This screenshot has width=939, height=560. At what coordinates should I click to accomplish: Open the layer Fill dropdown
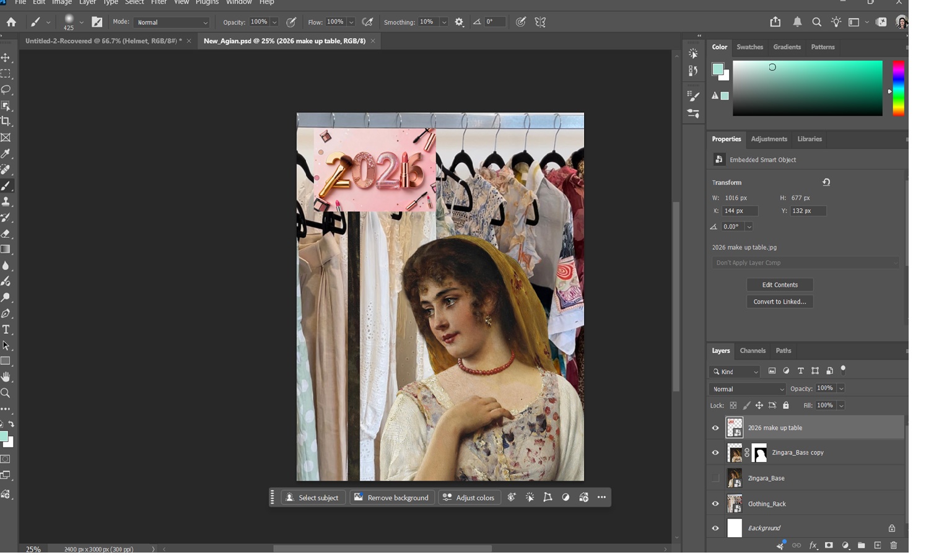(x=841, y=406)
